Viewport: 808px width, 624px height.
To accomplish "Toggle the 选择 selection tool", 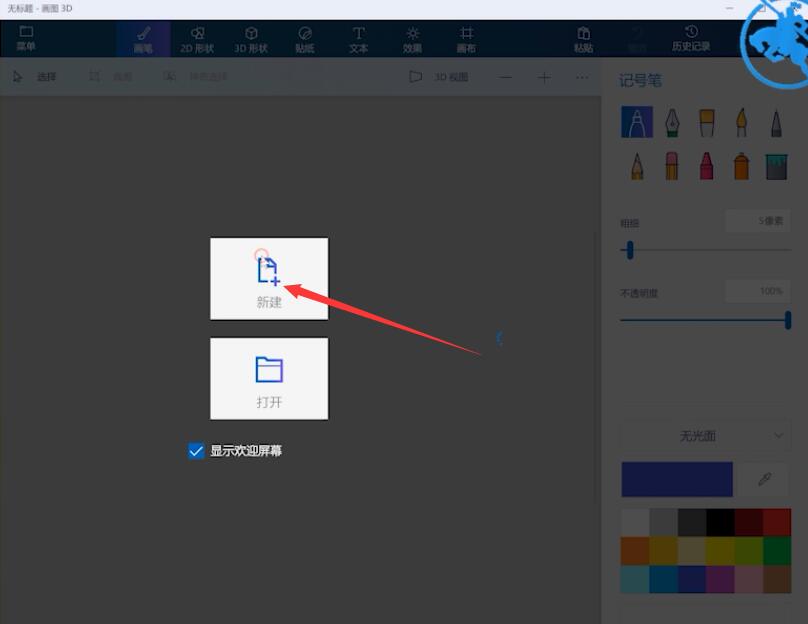I will click(x=38, y=76).
